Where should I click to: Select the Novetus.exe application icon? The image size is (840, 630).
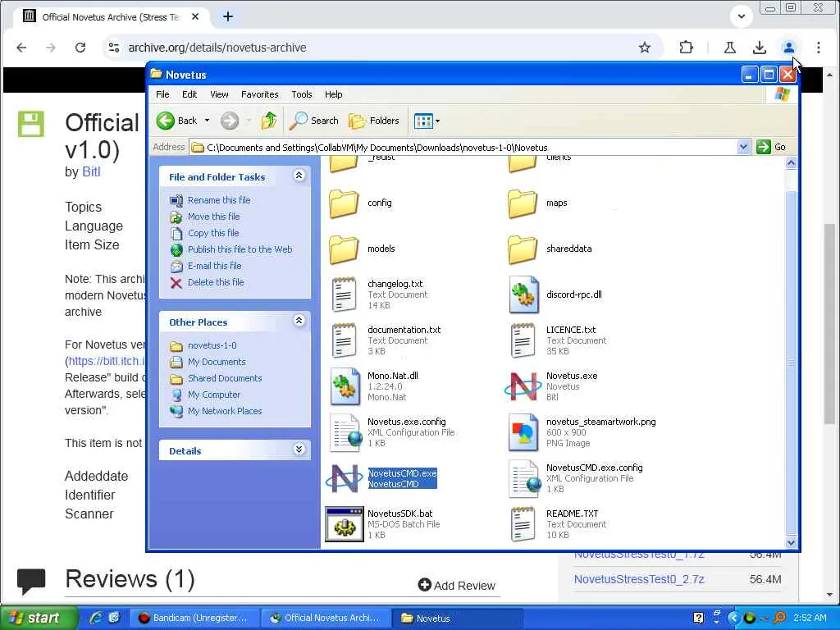(x=523, y=386)
